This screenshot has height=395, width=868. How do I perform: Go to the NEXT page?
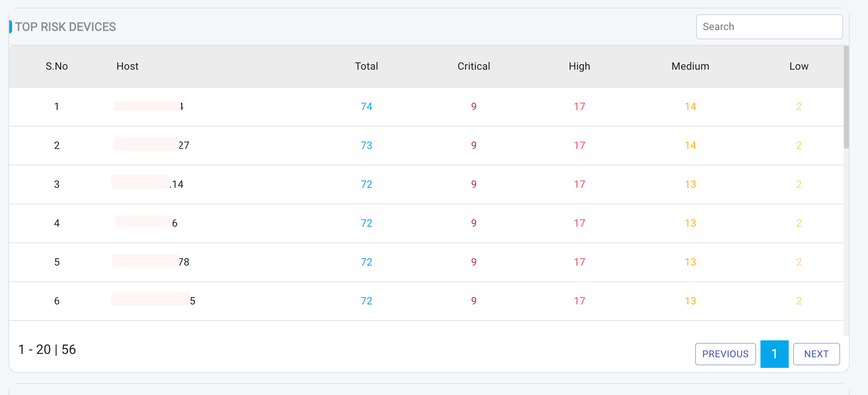[816, 354]
